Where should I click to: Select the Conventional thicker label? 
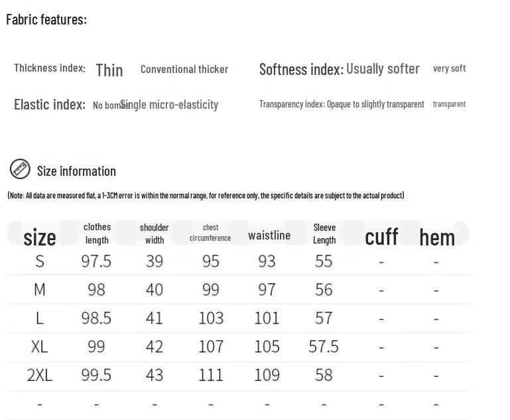[184, 69]
